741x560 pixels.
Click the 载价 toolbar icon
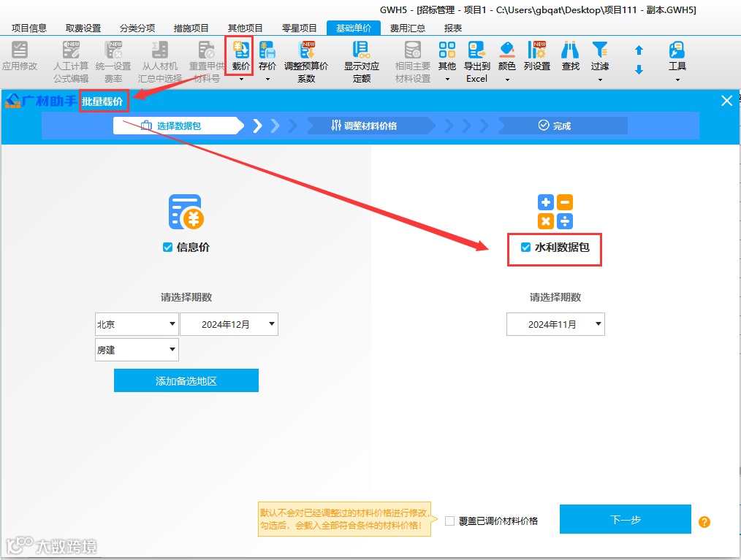click(x=240, y=50)
